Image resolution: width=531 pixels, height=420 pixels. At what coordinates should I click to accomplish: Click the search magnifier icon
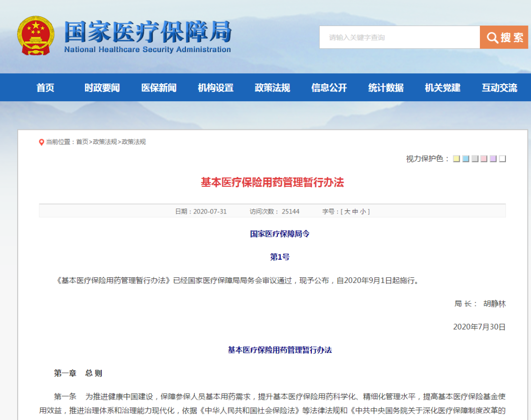tap(491, 37)
